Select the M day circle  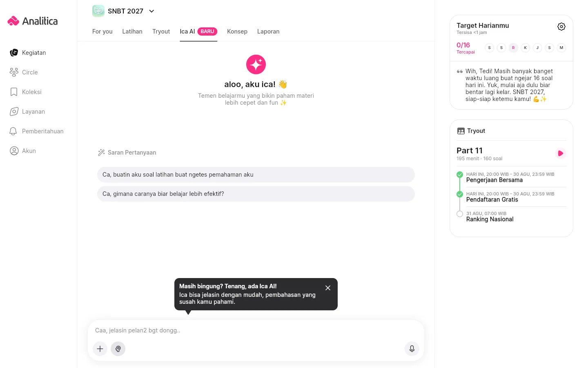coord(561,48)
